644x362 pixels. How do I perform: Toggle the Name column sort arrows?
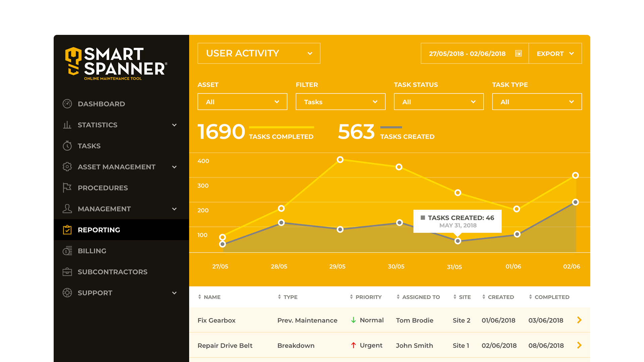pyautogui.click(x=199, y=297)
